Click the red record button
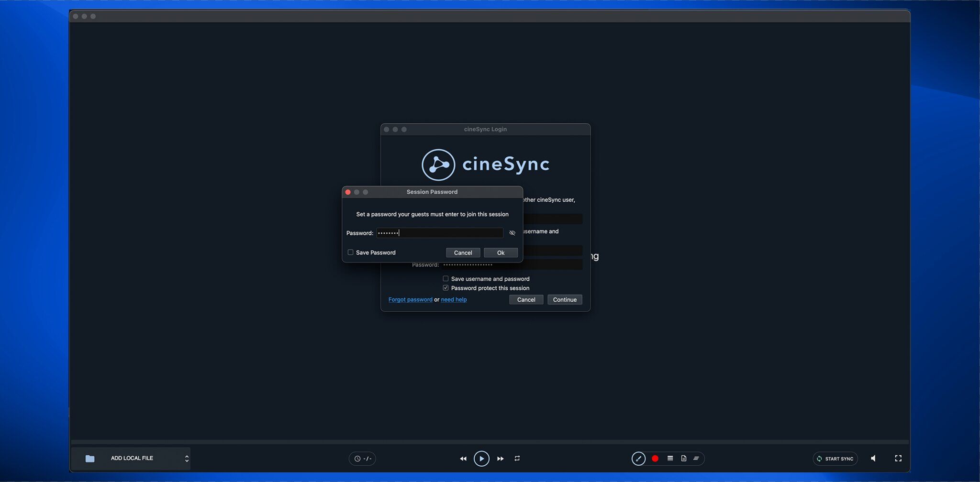The height and width of the screenshot is (482, 980). click(x=655, y=459)
